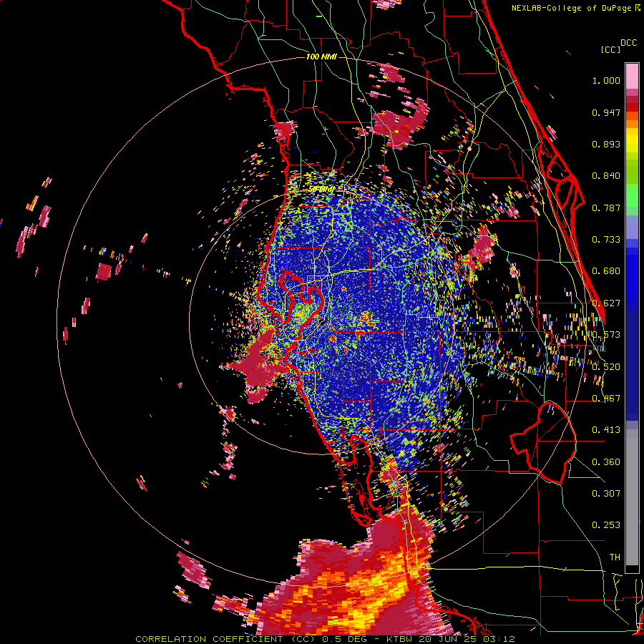This screenshot has height=644, width=644.
Task: Click the DCC label above the color scale
Action: (x=628, y=43)
